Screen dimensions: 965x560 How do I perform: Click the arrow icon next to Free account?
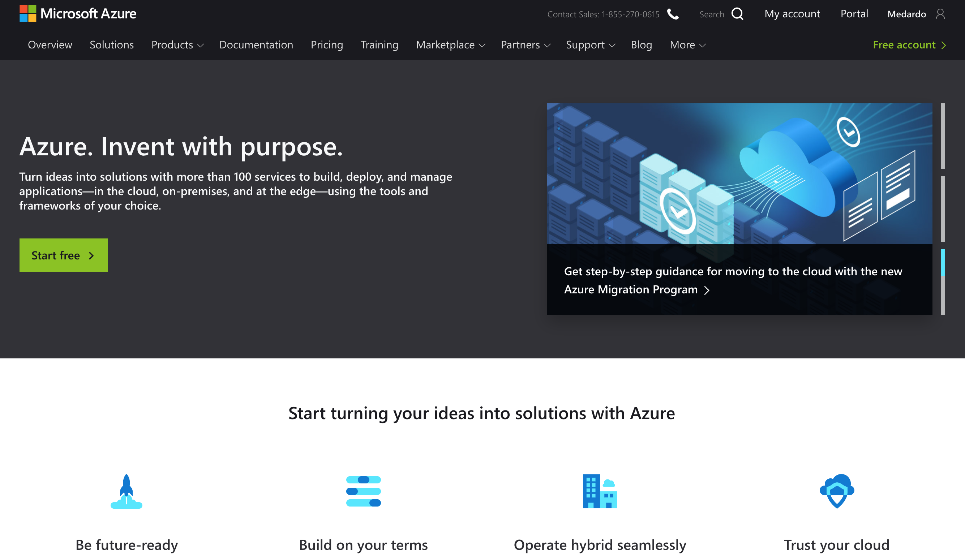[944, 45]
